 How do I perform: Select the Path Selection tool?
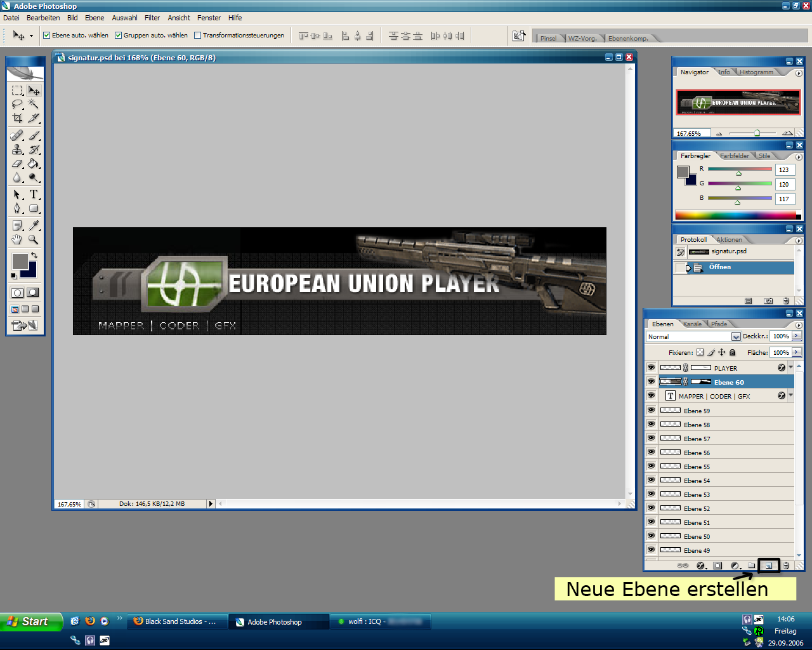tap(17, 194)
